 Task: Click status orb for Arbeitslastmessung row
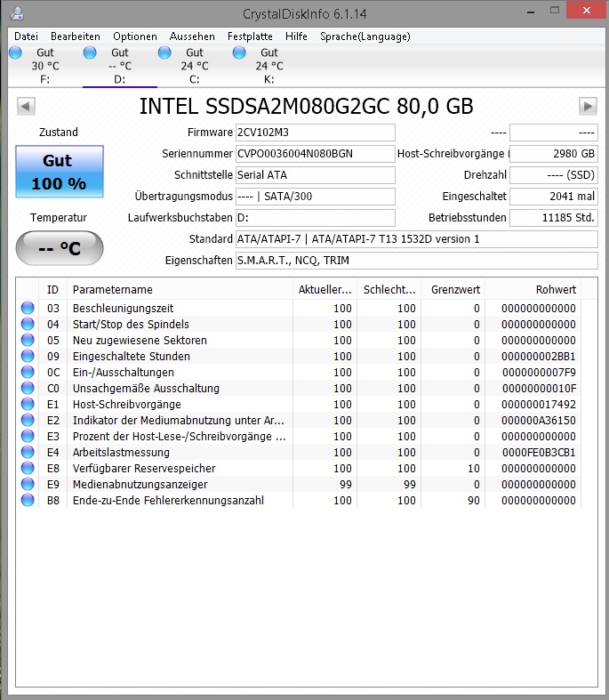[x=28, y=452]
